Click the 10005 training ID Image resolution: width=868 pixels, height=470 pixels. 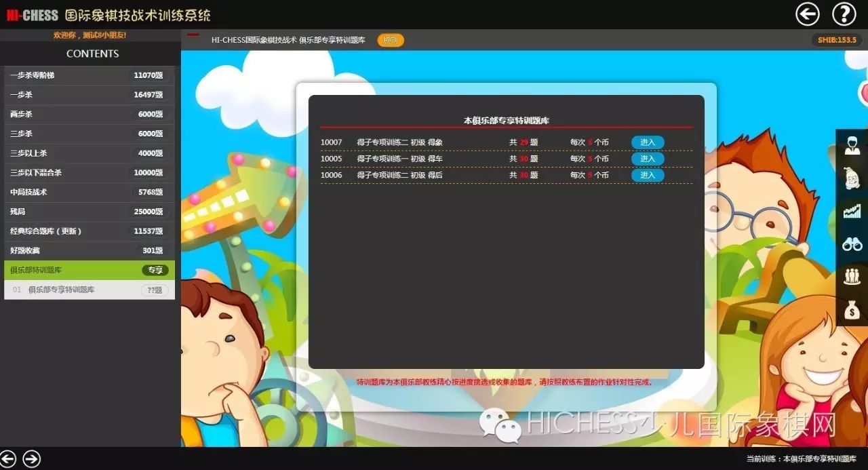(x=332, y=159)
